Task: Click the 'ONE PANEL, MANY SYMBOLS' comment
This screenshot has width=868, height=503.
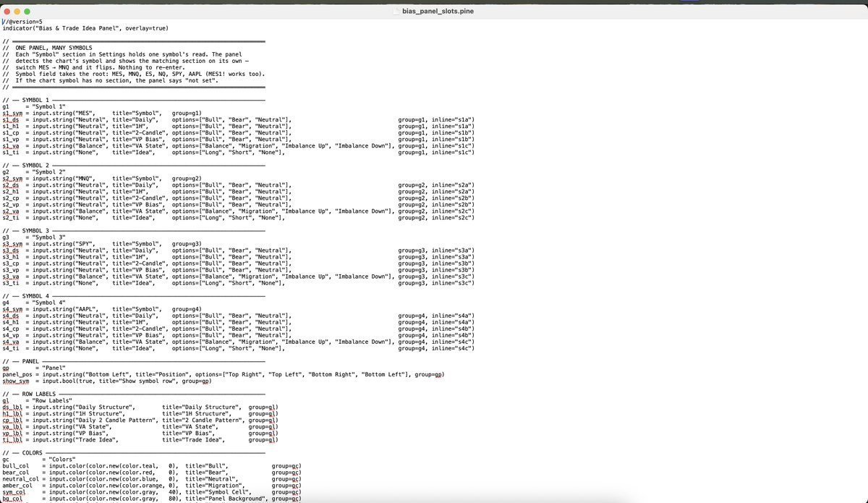Action: tap(54, 48)
